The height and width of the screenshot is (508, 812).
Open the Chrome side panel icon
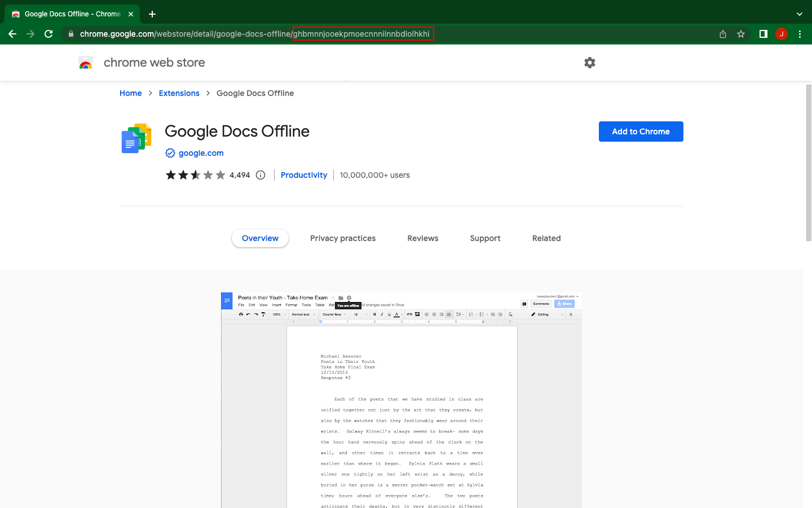tap(764, 34)
